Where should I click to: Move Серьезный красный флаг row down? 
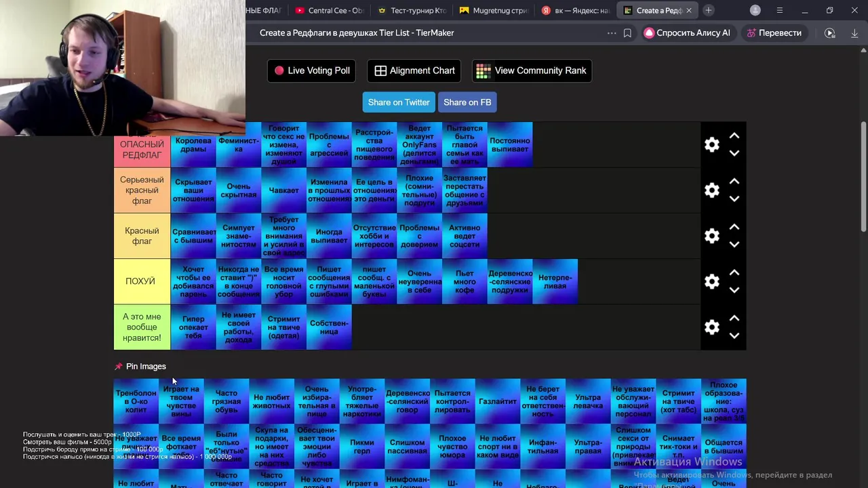(734, 199)
